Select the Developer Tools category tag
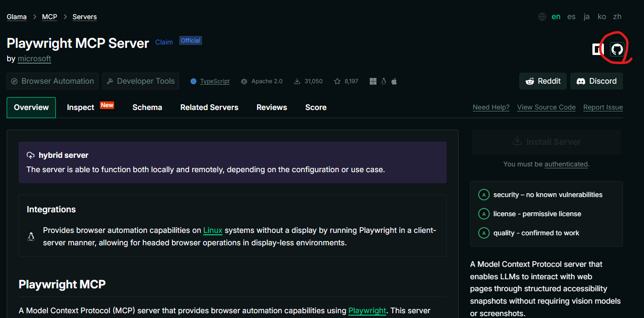The height and width of the screenshot is (318, 644). pyautogui.click(x=140, y=81)
